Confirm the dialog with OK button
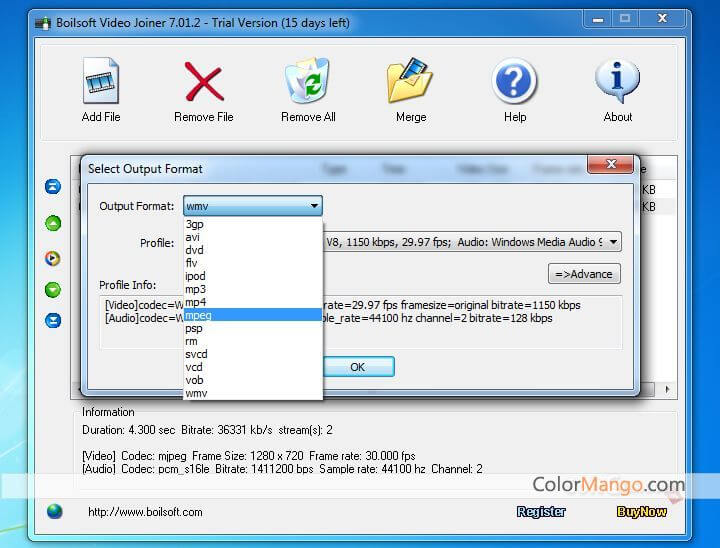720x548 pixels. click(358, 367)
